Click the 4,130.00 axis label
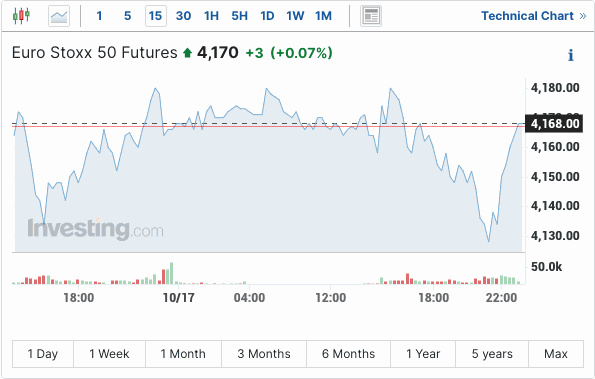Image resolution: width=595 pixels, height=379 pixels. click(x=555, y=236)
